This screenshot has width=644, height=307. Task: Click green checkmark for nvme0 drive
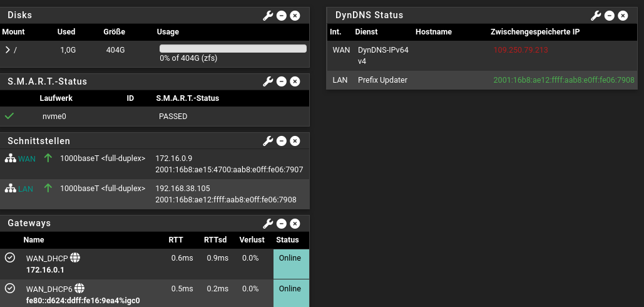(9, 116)
